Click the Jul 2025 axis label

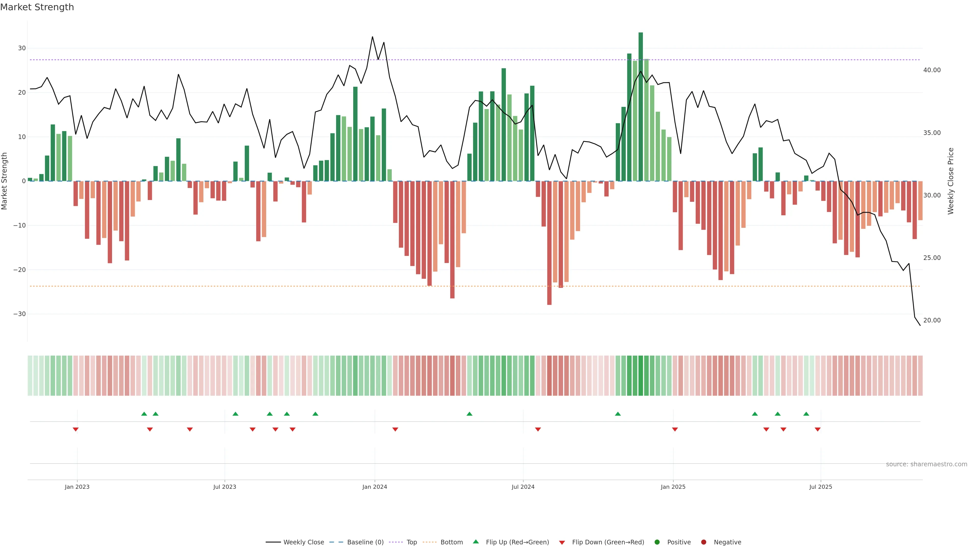(x=820, y=487)
